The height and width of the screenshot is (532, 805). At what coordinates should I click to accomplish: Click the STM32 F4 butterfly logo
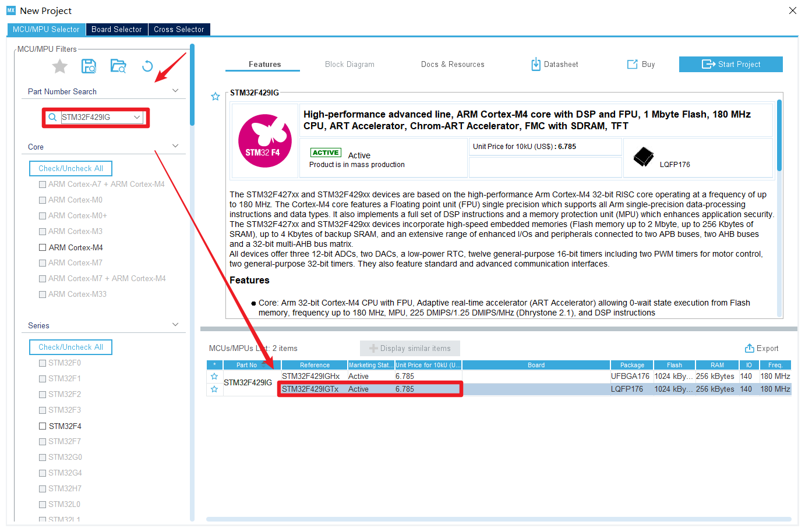pyautogui.click(x=265, y=141)
